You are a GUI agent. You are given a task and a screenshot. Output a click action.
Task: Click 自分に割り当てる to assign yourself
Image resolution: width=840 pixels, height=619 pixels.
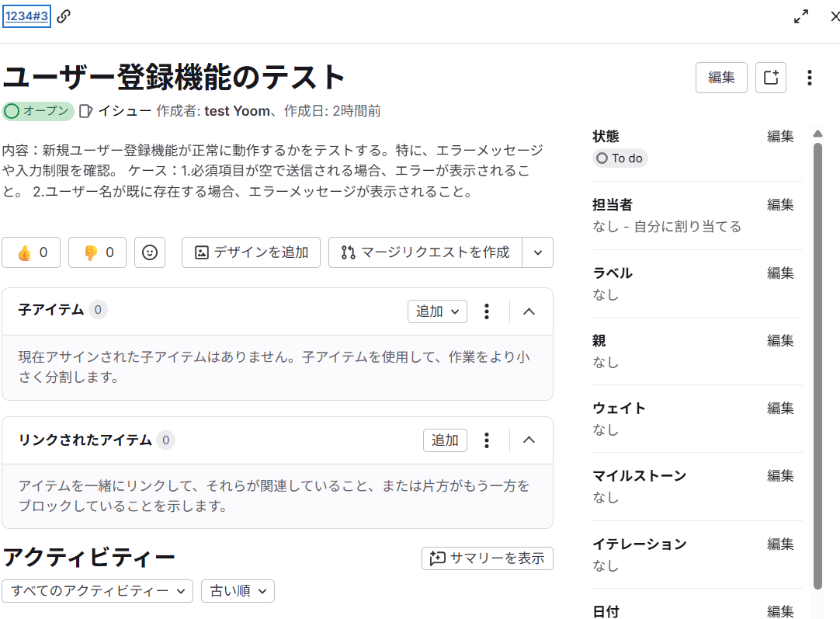click(x=687, y=227)
